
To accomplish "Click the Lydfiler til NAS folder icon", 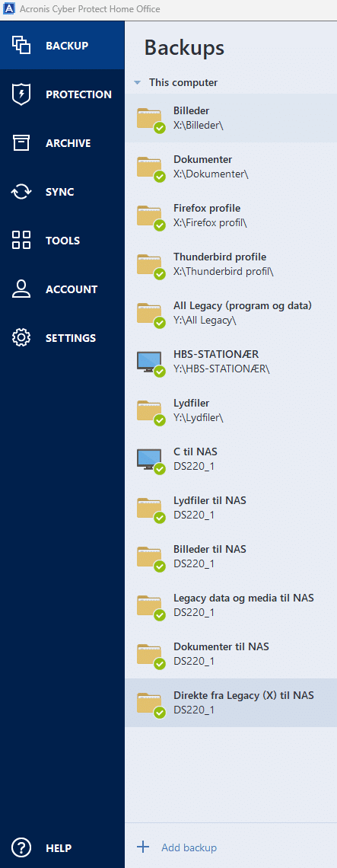I will [151, 509].
